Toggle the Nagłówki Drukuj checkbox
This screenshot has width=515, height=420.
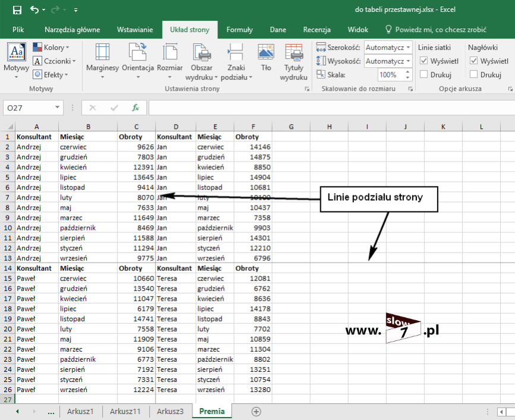[x=473, y=74]
